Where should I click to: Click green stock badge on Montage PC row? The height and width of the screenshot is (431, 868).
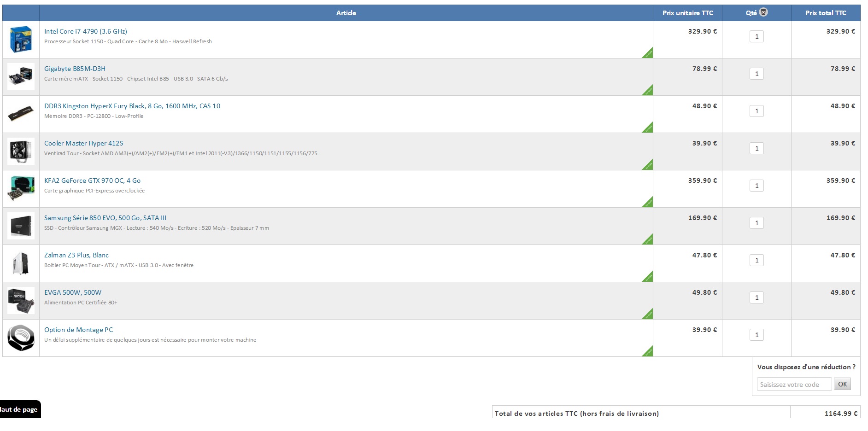(x=649, y=352)
